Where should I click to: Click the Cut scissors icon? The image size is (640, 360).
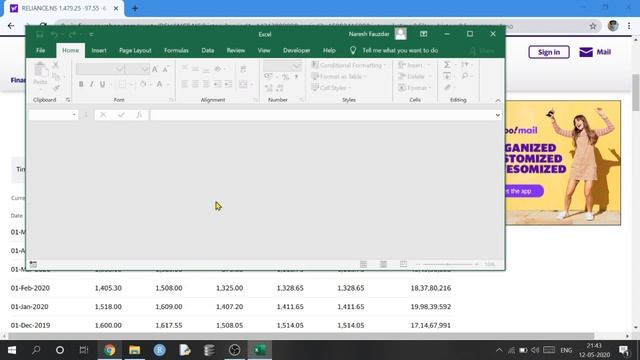(x=56, y=65)
